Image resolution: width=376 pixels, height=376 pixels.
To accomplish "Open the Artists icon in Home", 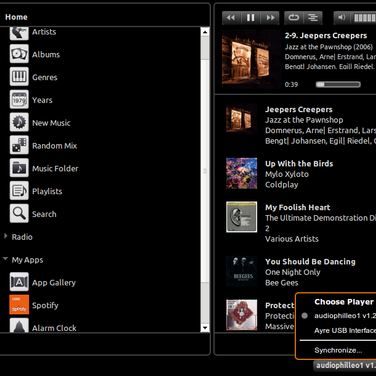I will coord(19,33).
